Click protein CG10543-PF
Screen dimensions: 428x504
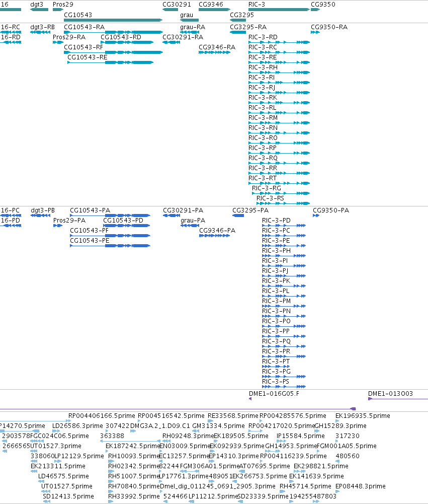(x=89, y=231)
